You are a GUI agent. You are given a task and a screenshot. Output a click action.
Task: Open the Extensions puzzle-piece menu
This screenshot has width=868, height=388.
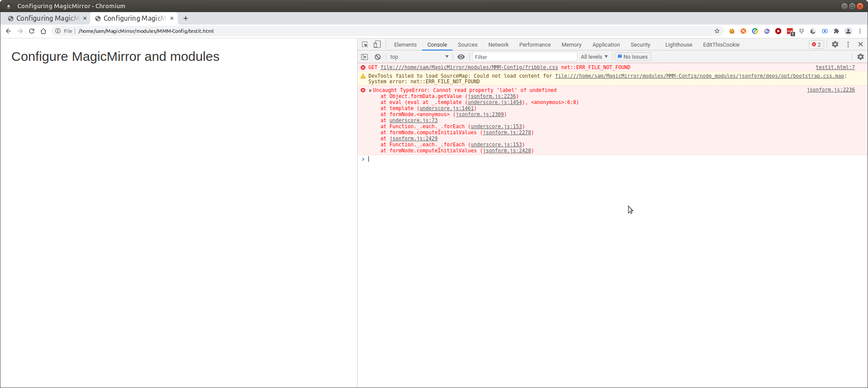pyautogui.click(x=837, y=31)
